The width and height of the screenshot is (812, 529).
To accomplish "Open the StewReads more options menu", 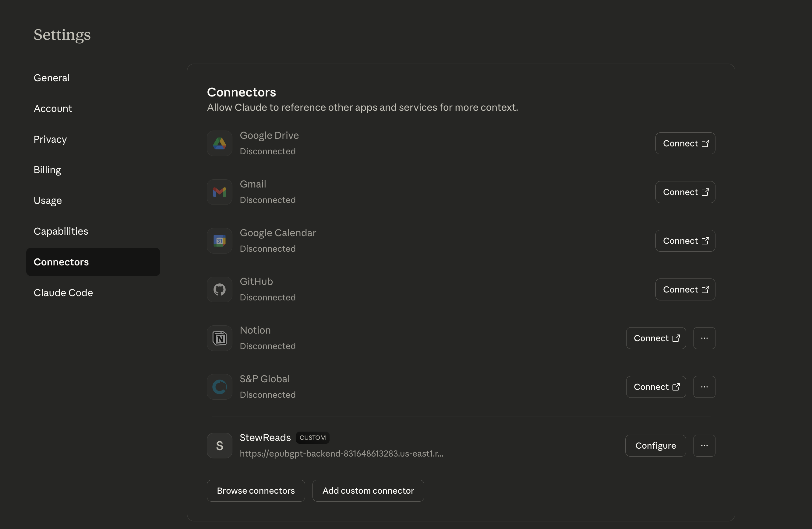I will (x=704, y=446).
